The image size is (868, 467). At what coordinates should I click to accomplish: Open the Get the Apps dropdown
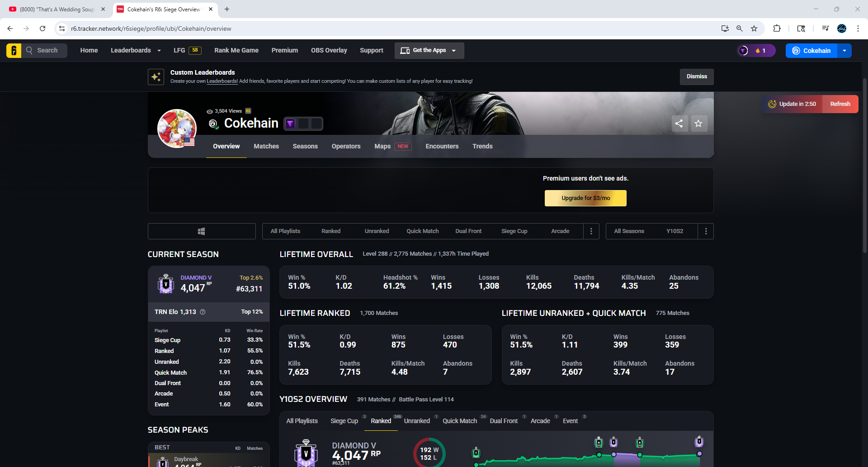click(x=429, y=50)
